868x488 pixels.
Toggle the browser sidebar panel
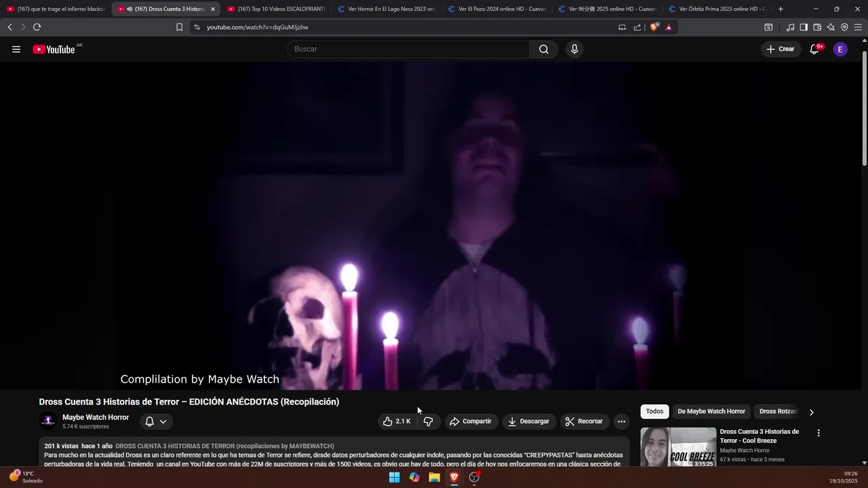[804, 27]
